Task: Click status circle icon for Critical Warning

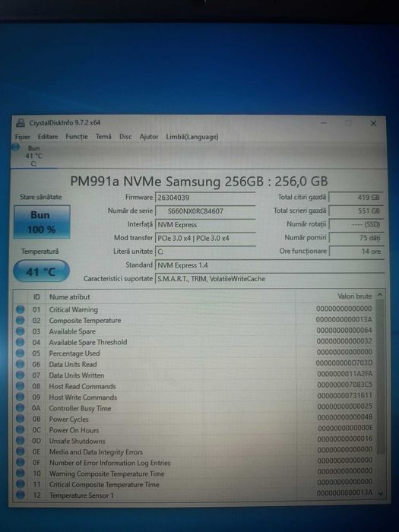Action: click(21, 309)
